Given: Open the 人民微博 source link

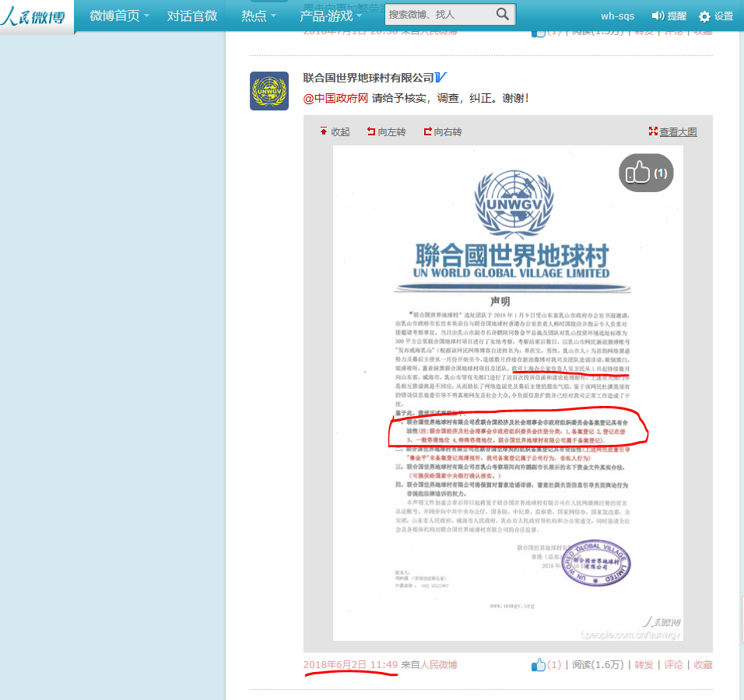Looking at the screenshot, I should [439, 665].
